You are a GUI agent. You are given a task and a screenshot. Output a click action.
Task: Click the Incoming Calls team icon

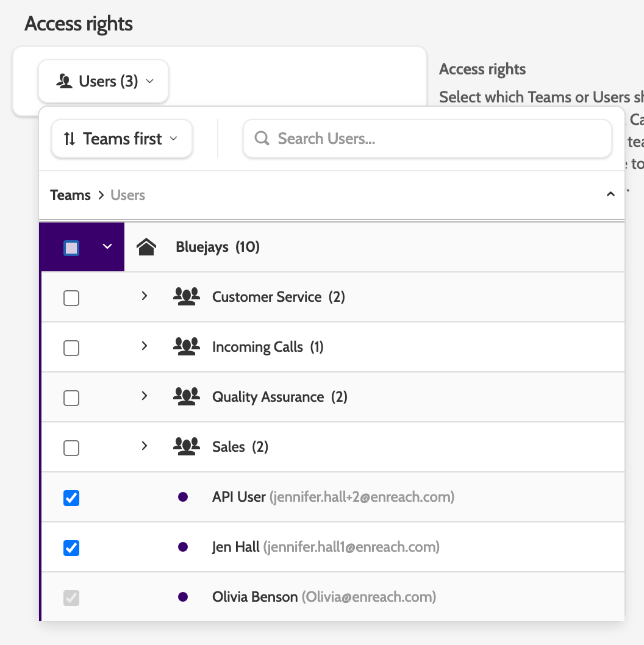(186, 347)
